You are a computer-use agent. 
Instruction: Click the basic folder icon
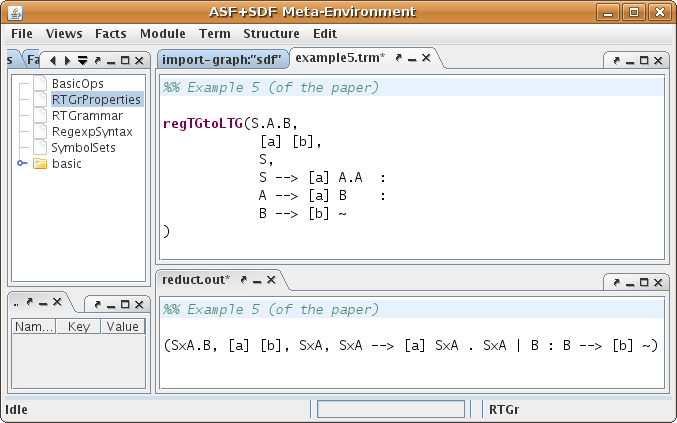[40, 164]
